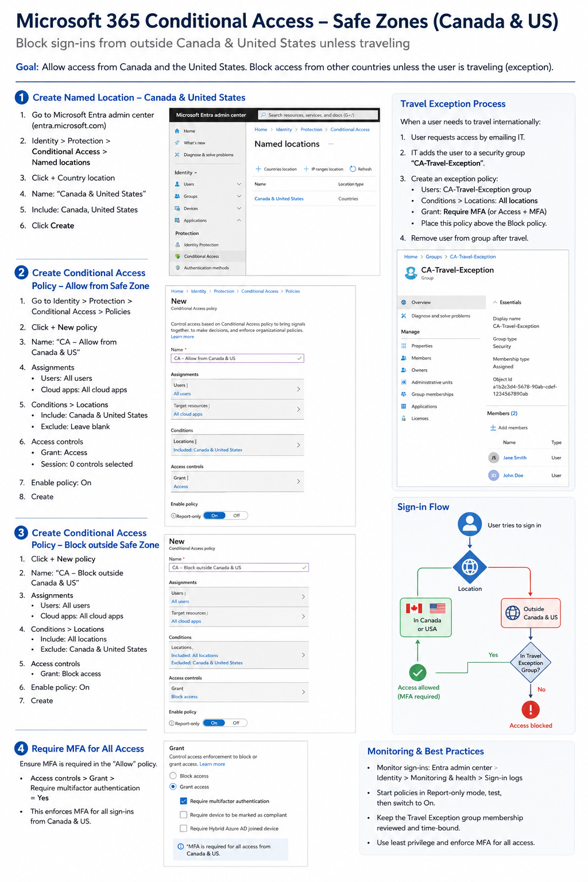Expand the Devices chevron in Identity sidebar

pyautogui.click(x=239, y=208)
